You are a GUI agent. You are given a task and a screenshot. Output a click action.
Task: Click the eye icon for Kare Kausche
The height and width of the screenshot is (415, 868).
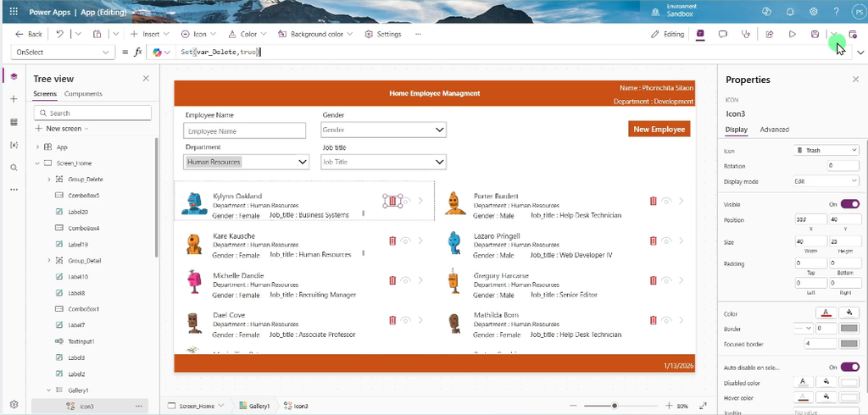[406, 241]
